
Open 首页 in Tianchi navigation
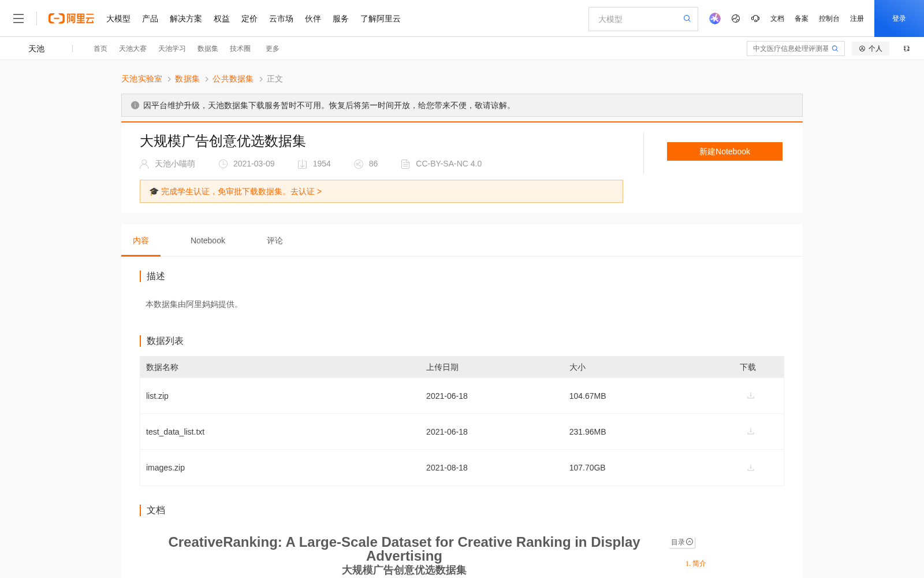tap(100, 49)
